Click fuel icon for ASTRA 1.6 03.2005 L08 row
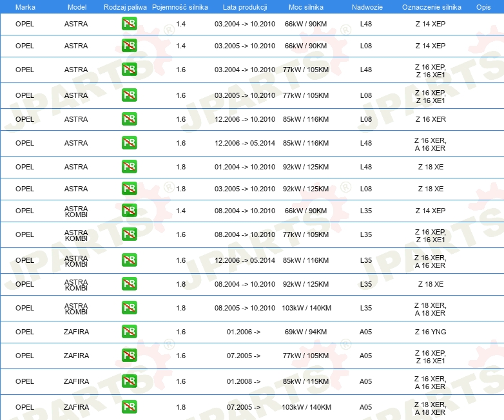This screenshot has height=420, width=504. click(x=129, y=95)
